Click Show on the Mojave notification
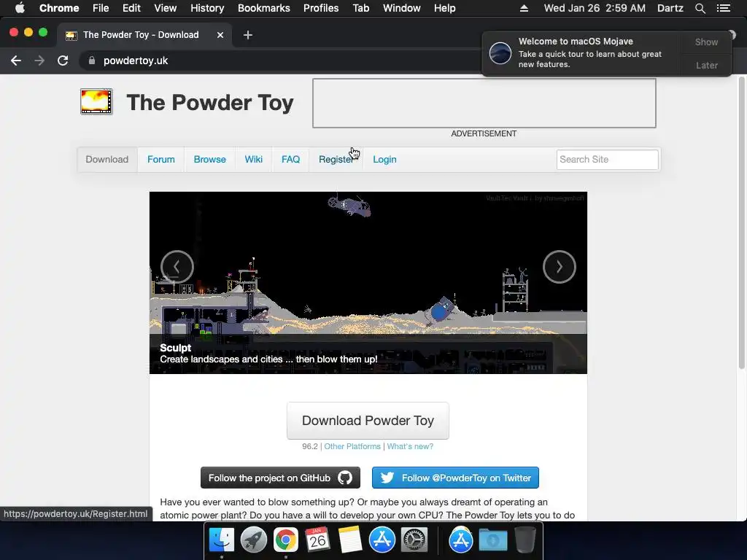Screen dimensions: 747x560 pyautogui.click(x=706, y=42)
